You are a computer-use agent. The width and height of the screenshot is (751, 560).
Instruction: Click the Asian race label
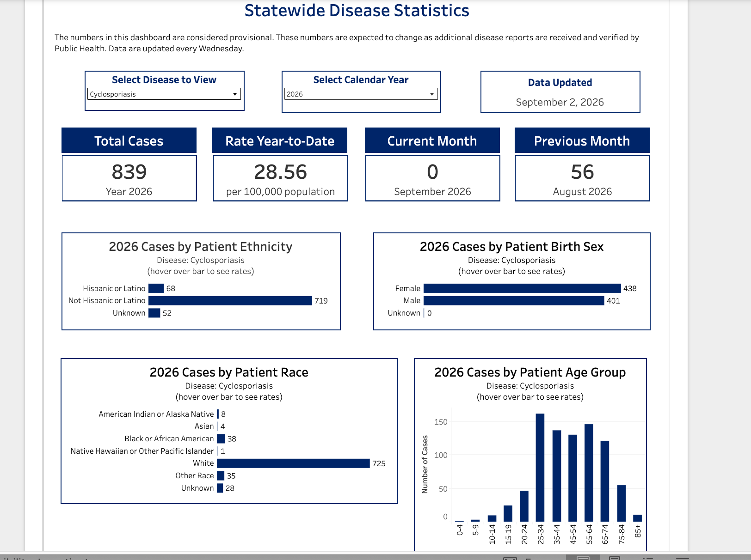204,426
